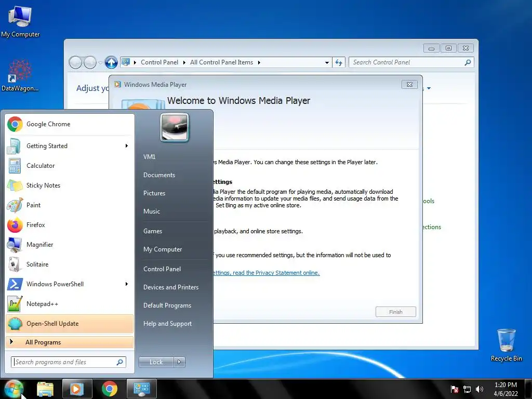Switch to Windows Media Player taskbar button
This screenshot has width=532, height=399.
[77, 389]
